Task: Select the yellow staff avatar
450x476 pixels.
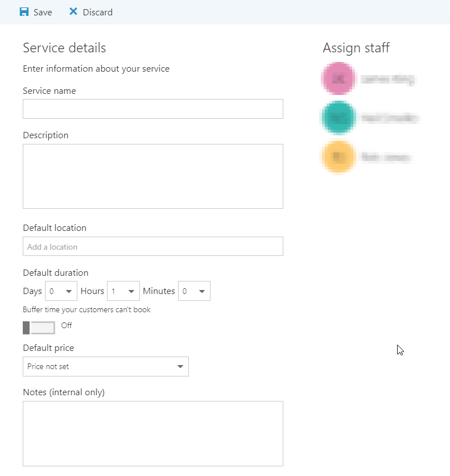Action: click(338, 157)
